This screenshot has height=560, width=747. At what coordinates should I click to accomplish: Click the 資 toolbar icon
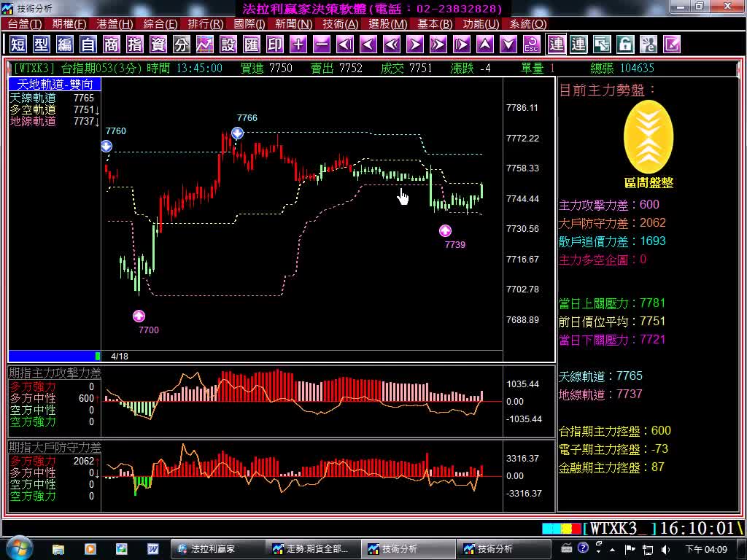(x=158, y=44)
